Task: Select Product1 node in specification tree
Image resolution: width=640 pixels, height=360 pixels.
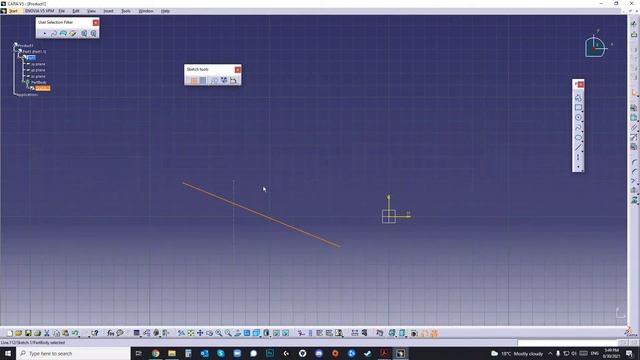Action: tap(26, 46)
